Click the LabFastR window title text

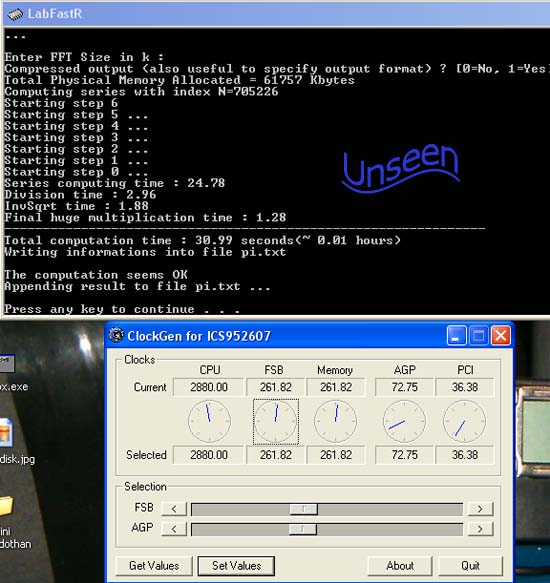coord(55,14)
